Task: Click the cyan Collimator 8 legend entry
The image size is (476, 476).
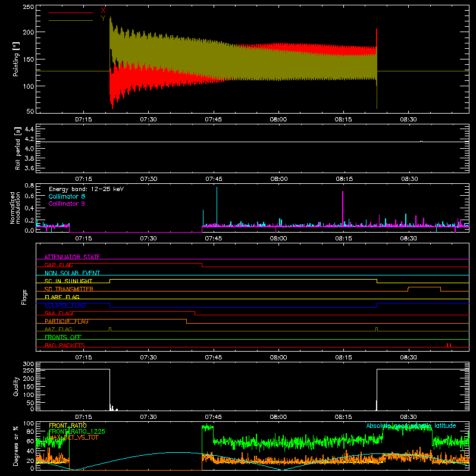Action: (x=67, y=196)
